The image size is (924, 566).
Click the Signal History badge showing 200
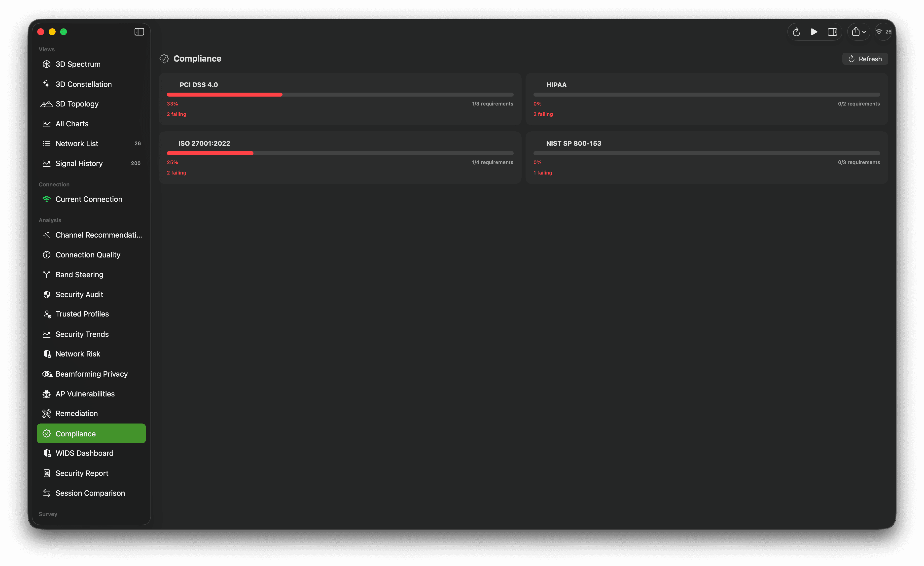136,164
